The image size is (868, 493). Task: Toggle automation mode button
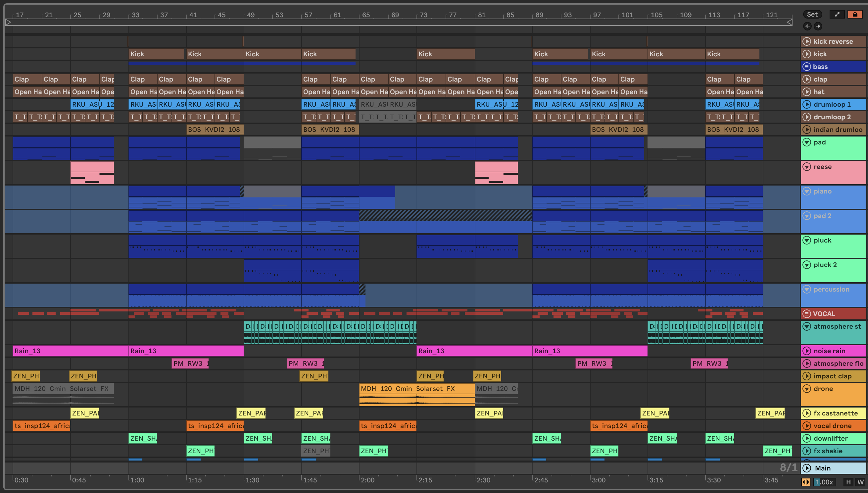837,14
